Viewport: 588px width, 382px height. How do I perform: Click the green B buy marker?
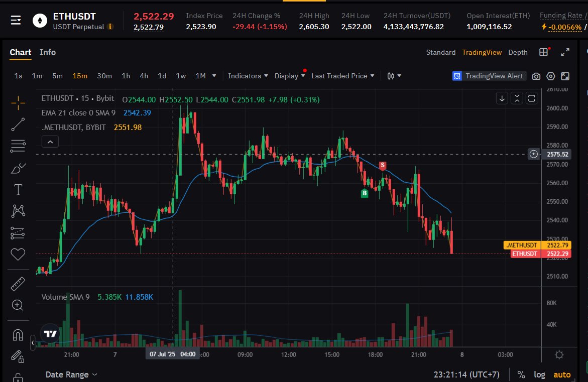point(364,193)
